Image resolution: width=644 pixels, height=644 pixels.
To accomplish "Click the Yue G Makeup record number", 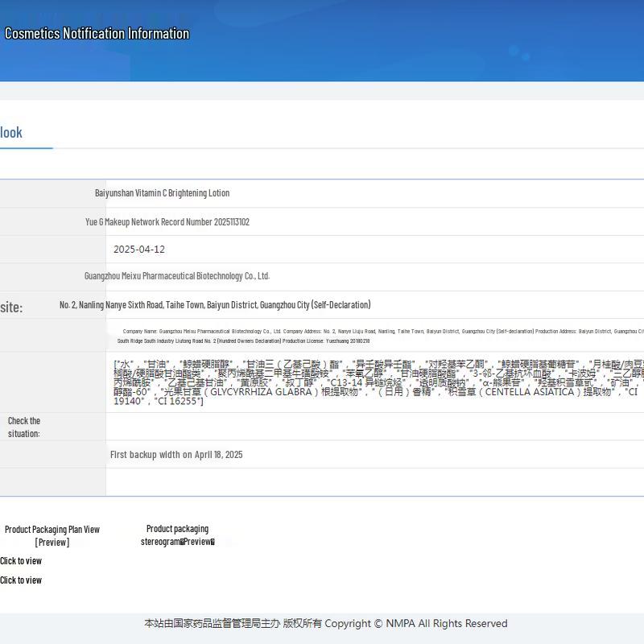I will [167, 222].
